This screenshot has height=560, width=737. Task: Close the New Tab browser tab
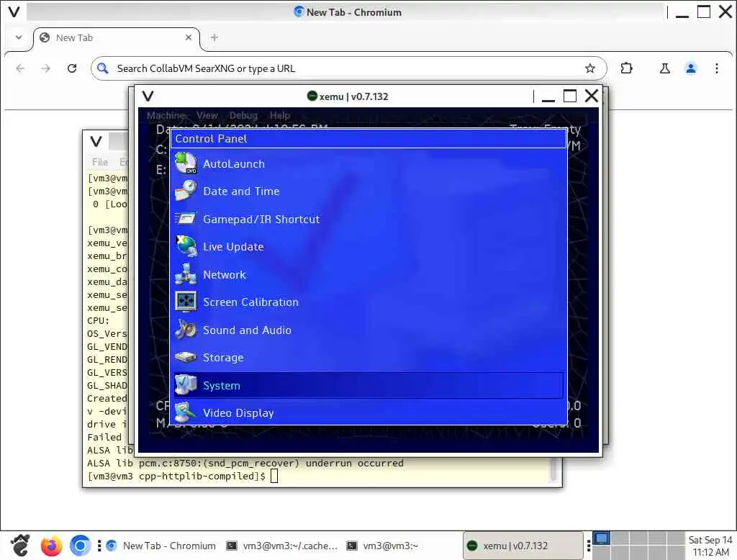[x=189, y=37]
